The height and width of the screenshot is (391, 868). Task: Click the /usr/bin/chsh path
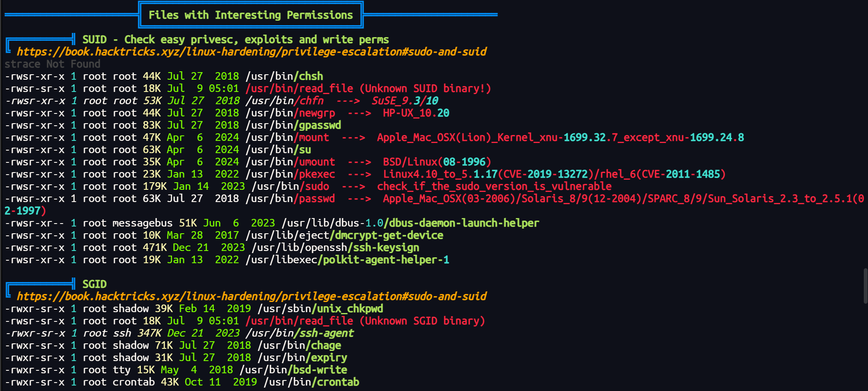(x=284, y=76)
